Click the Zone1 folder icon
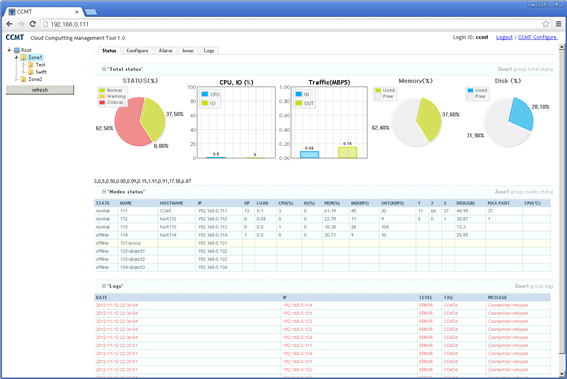The image size is (567, 379). coord(24,58)
